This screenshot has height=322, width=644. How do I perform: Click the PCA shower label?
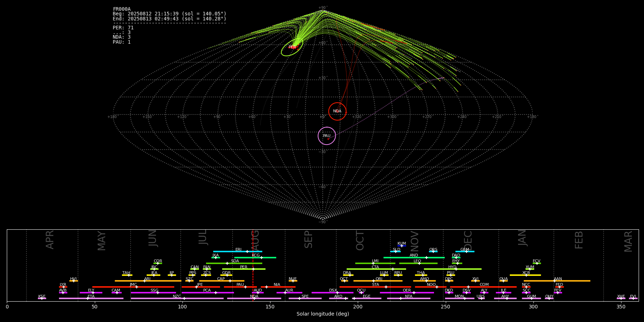[207, 291]
